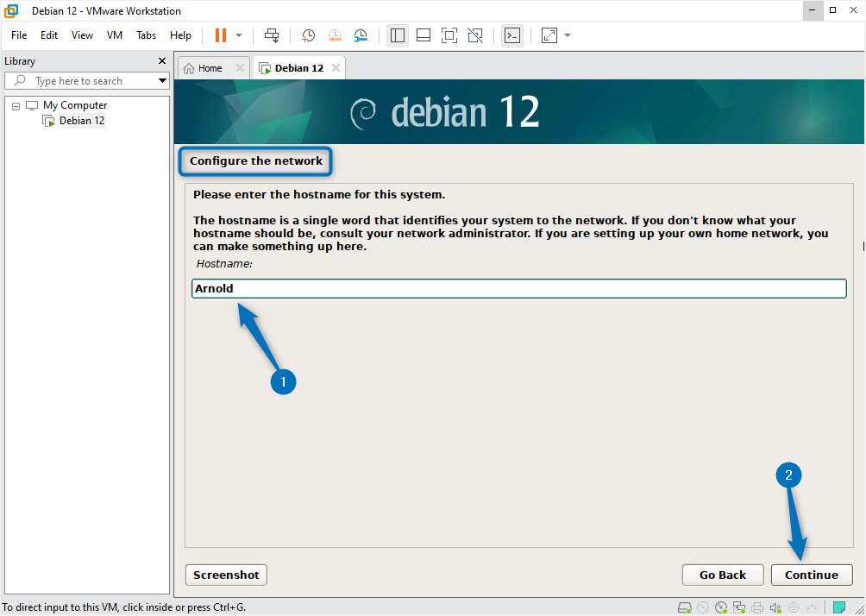
Task: Enter full screen mode
Action: point(449,35)
